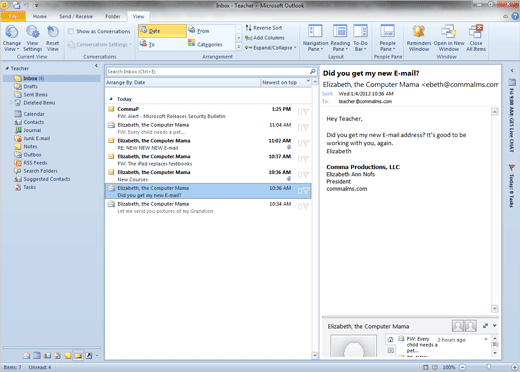Screen dimensions: 520x372
Task: Collapse the People Pane chevron
Action: click(495, 325)
